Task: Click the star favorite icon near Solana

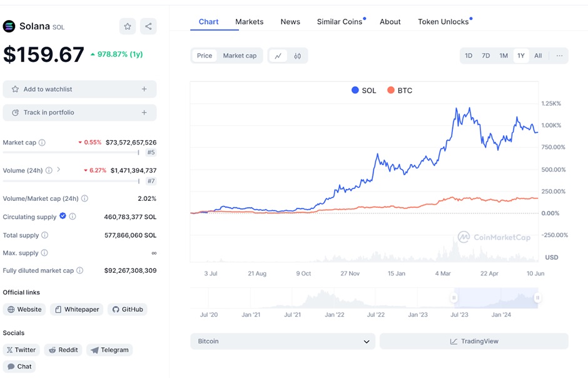Action: tap(128, 26)
